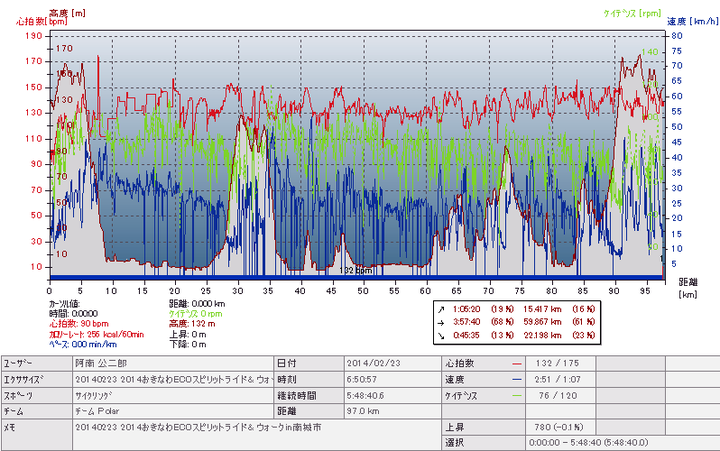Click the selection range 0:00:00 - 5:48:40 cell
Screen dimensions: 720x451
(623, 443)
